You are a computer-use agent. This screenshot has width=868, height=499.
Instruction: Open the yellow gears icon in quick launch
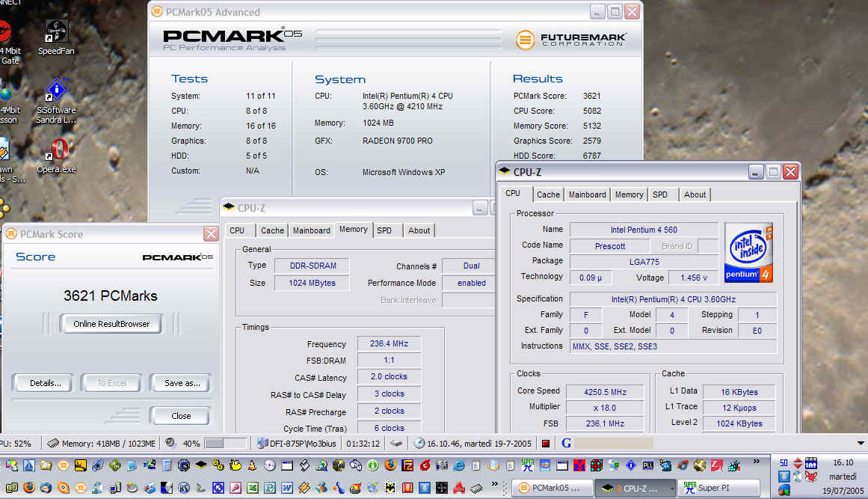click(218, 465)
